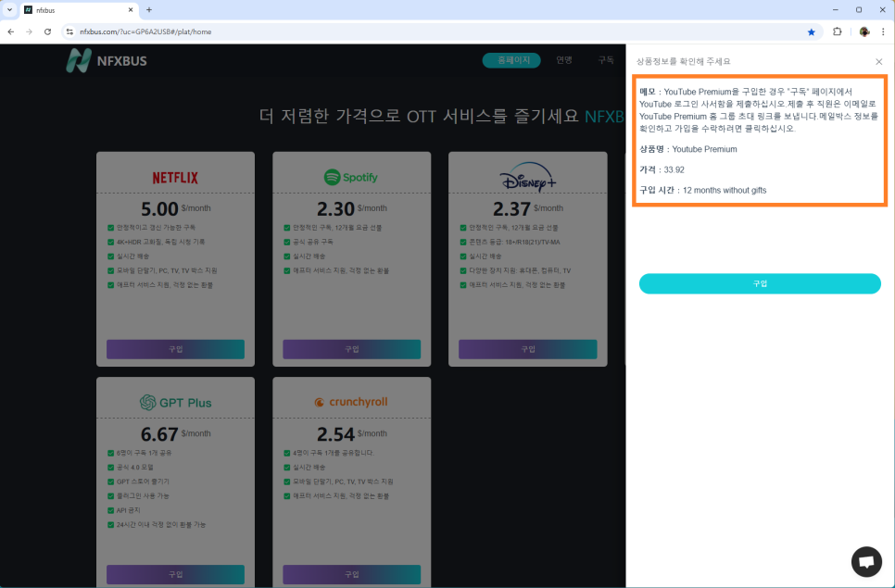Click Netflix 4K+HDR 고화질 checkmark
The height and width of the screenshot is (588, 895).
111,242
